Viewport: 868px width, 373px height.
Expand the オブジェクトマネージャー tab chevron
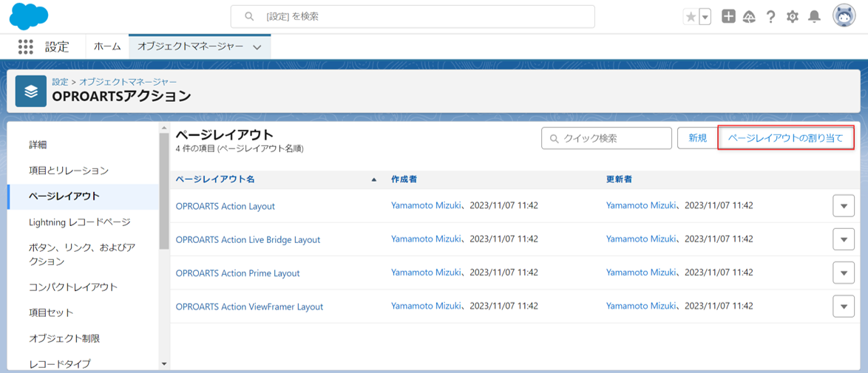coord(257,47)
